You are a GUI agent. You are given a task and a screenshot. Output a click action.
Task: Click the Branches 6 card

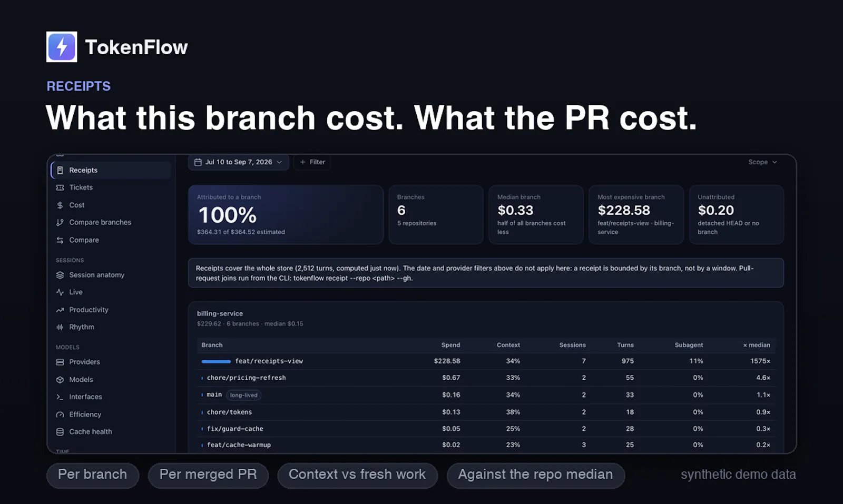click(436, 215)
